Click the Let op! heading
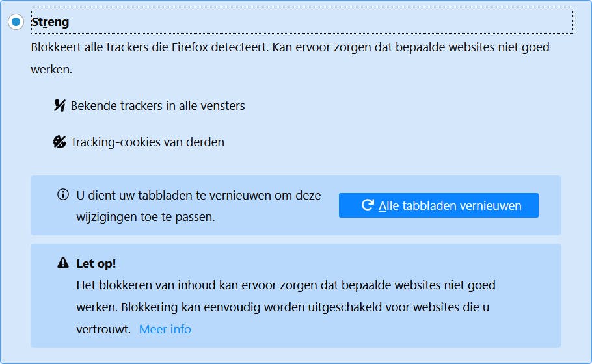 [96, 263]
